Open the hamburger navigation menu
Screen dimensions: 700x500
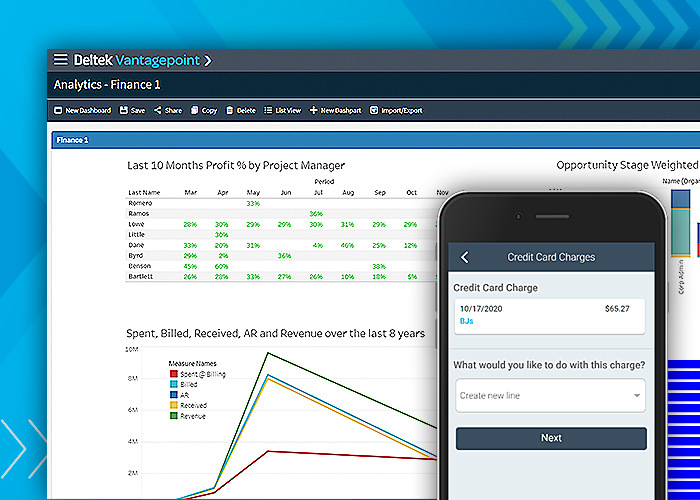pos(61,59)
